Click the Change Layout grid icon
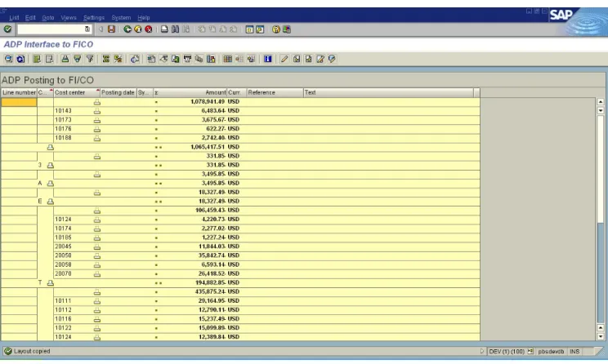Image resolution: width=608 pixels, height=364 pixels. [228, 59]
